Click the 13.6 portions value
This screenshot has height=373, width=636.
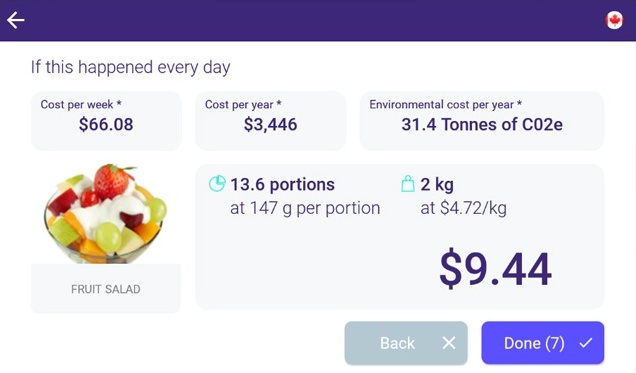pos(282,184)
